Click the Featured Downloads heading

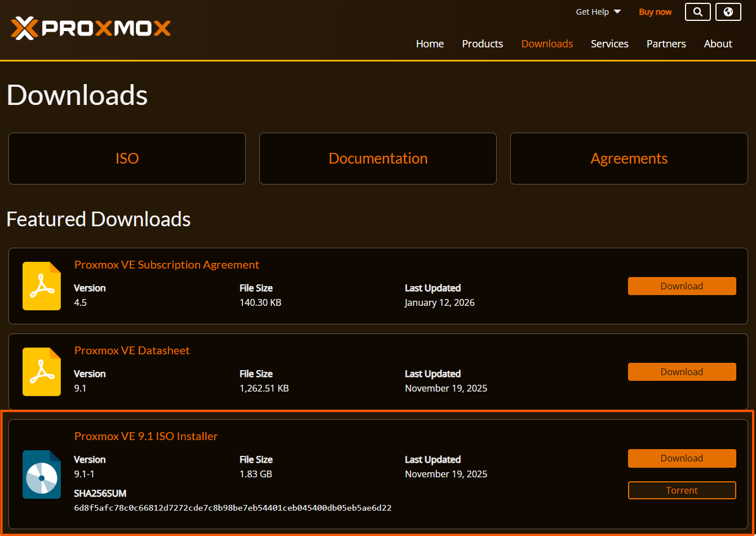click(99, 219)
